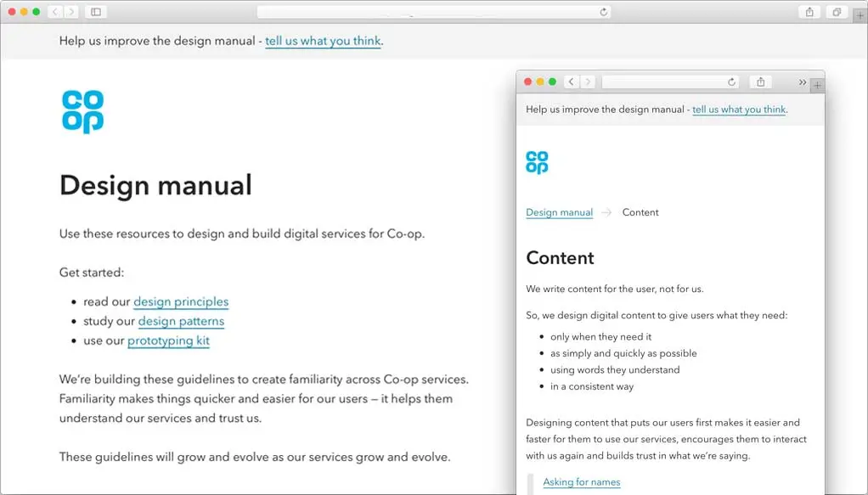
Task: Reload page in the large browser window
Action: (x=603, y=12)
